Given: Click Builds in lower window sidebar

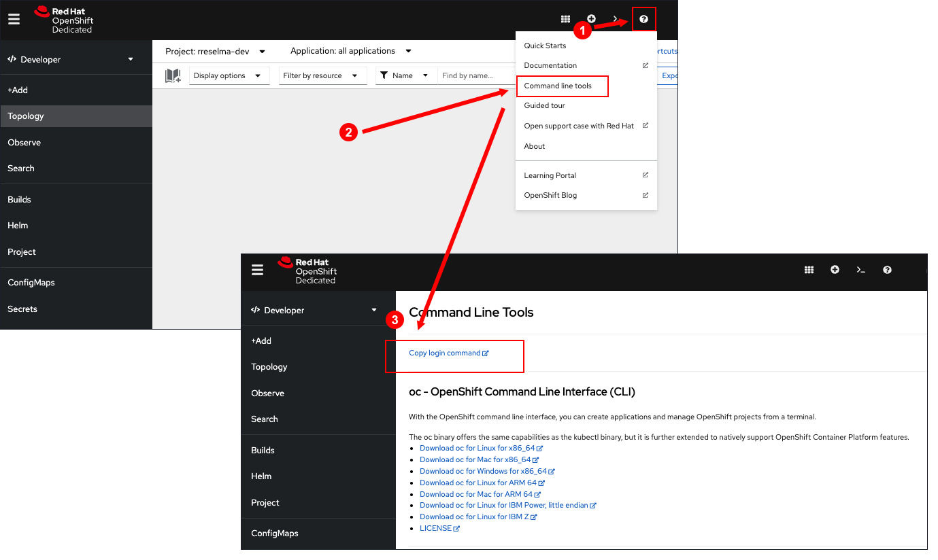Looking at the screenshot, I should pyautogui.click(x=320, y=450).
